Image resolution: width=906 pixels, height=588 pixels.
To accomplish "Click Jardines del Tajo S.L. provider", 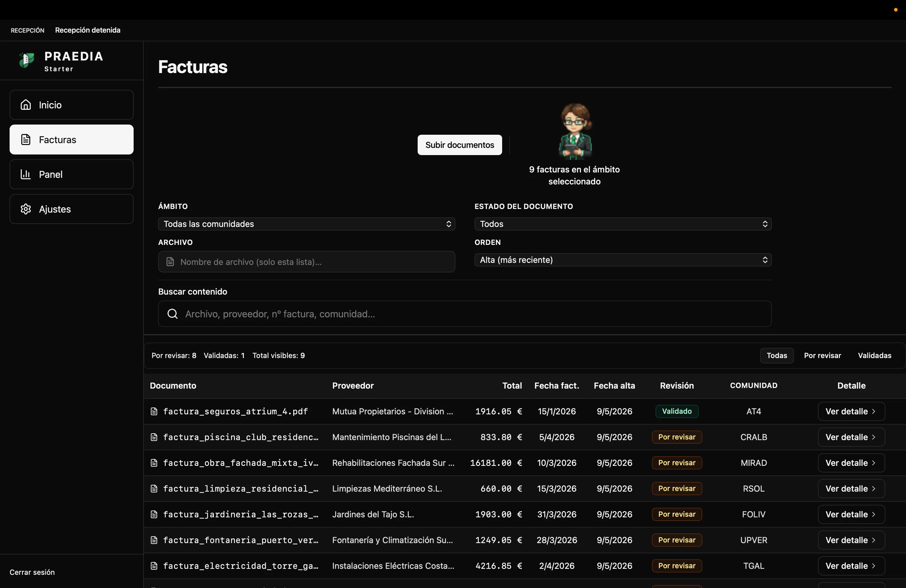I will coord(373,514).
